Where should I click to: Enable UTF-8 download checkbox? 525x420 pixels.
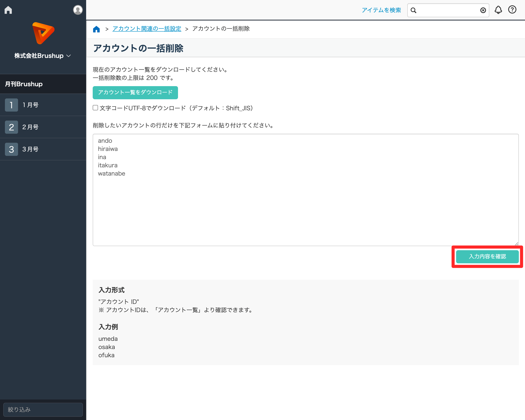tap(95, 108)
